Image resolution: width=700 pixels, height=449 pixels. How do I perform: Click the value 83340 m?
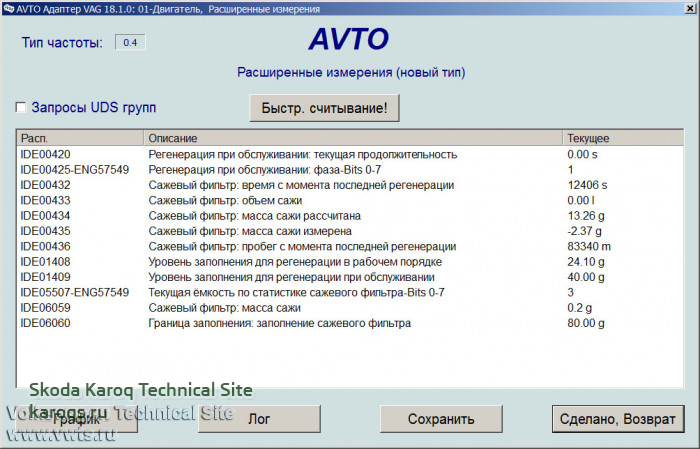point(589,246)
